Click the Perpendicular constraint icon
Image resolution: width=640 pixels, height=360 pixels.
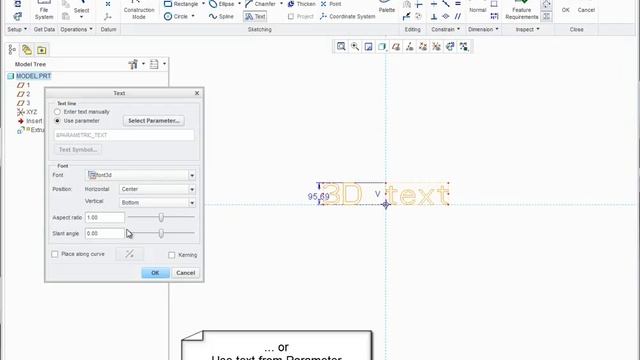pyautogui.click(x=434, y=16)
